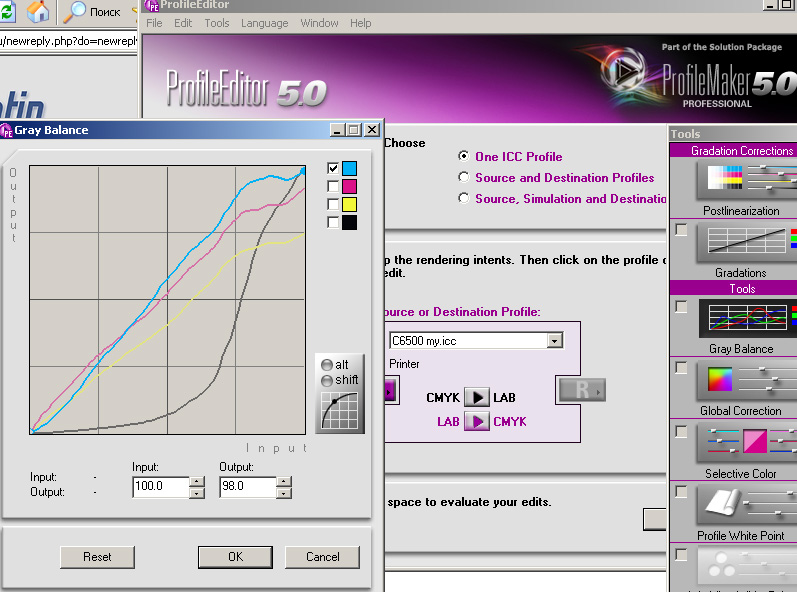Check the Profile White Point tool checkbox
Image resolution: width=797 pixels, height=592 pixels.
point(681,491)
